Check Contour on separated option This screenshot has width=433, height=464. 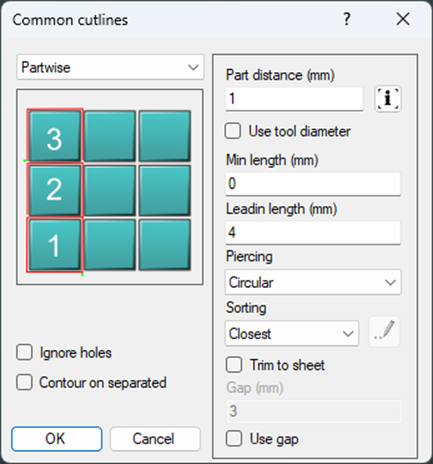click(24, 382)
